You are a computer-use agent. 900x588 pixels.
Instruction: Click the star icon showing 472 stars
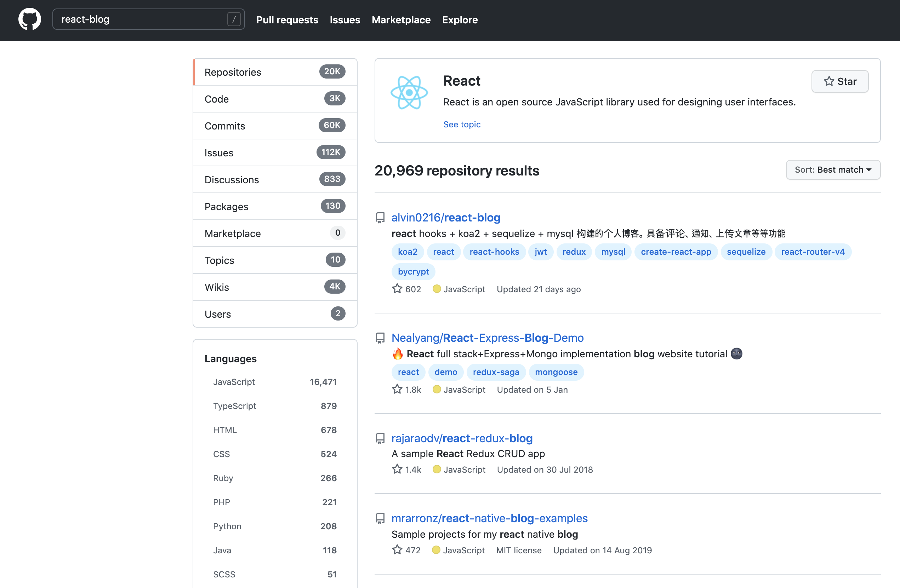point(397,550)
